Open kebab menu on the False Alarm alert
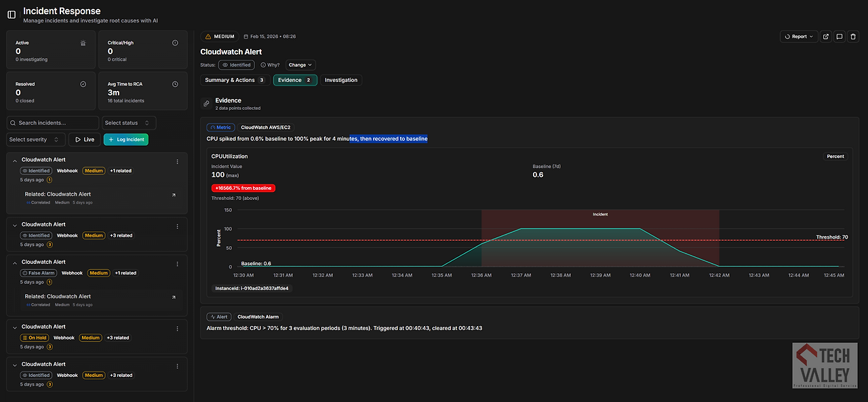The image size is (868, 402). coord(178,264)
